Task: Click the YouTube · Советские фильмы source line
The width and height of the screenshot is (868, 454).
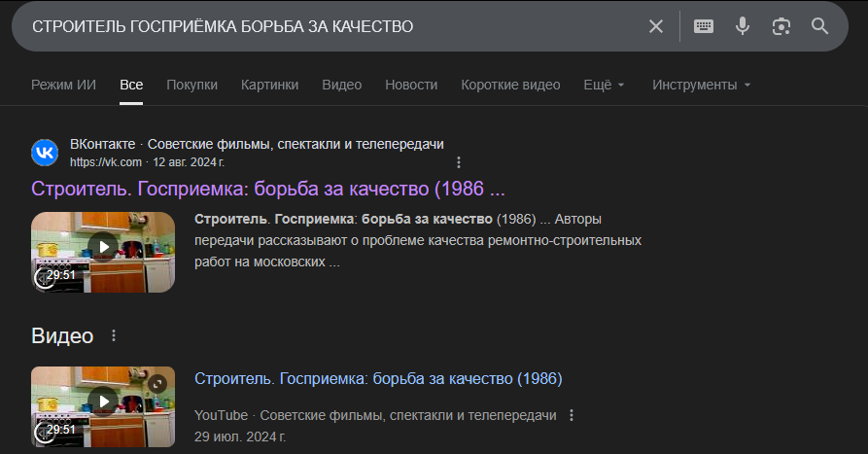Action: 375,415
